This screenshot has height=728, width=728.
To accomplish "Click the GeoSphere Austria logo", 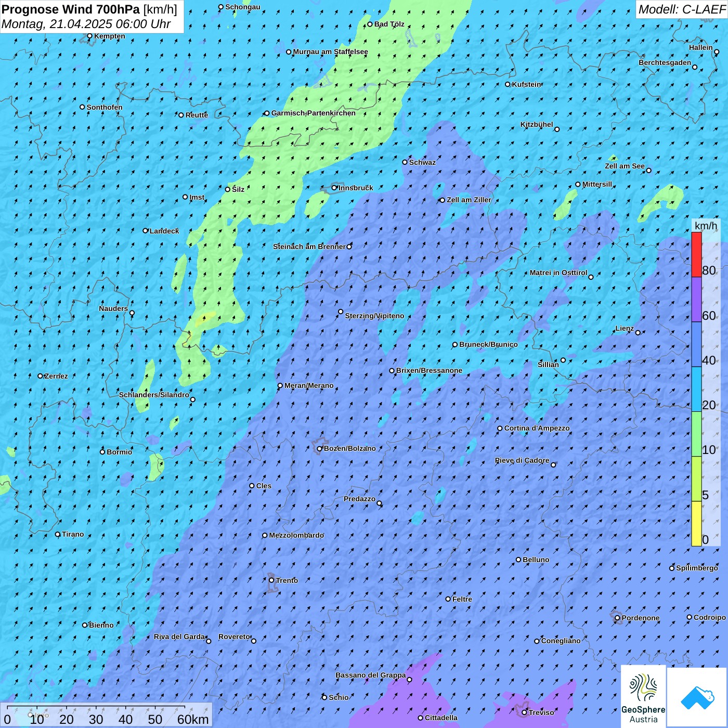I will (643, 696).
